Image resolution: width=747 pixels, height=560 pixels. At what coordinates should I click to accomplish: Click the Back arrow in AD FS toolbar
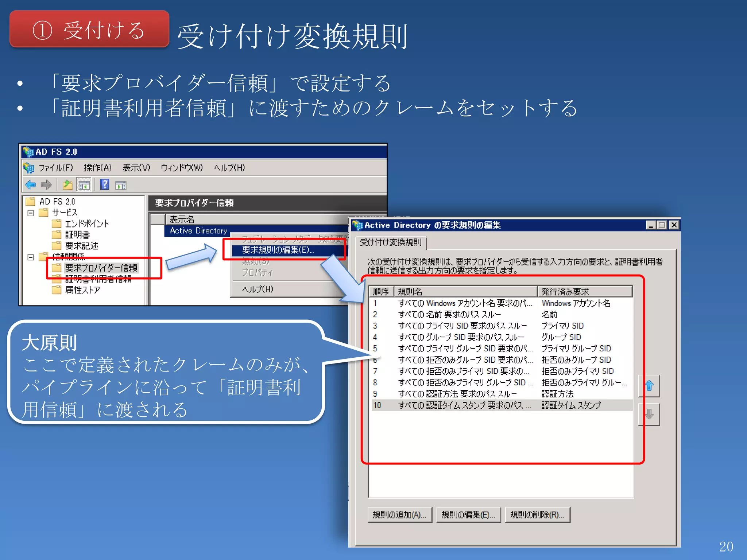[30, 185]
